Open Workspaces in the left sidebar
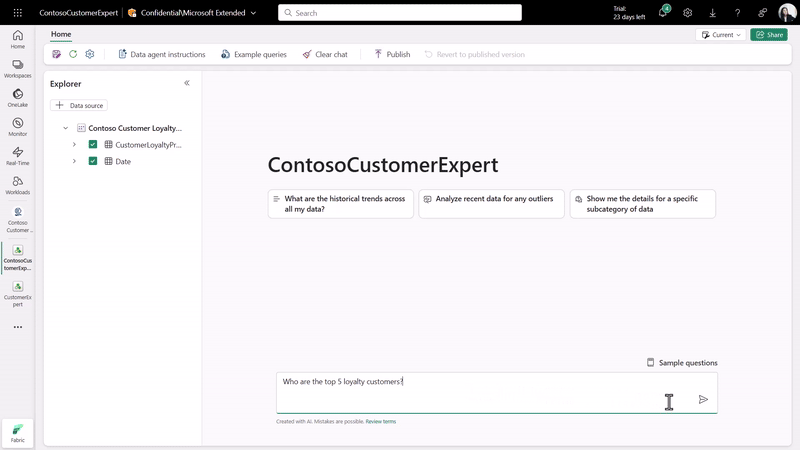 [x=17, y=68]
